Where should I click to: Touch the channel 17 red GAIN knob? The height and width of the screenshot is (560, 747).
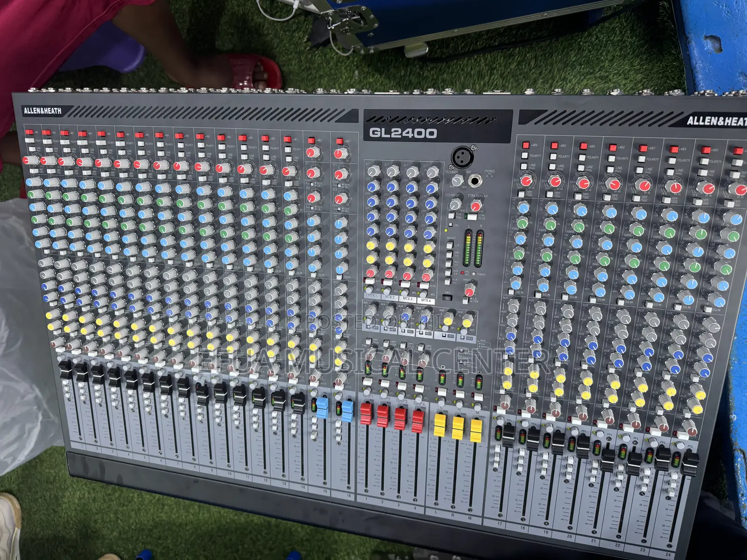[x=527, y=180]
